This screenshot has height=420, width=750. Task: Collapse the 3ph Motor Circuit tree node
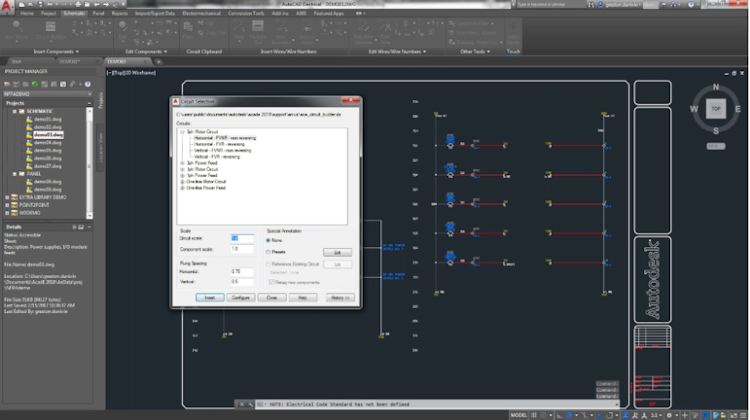[x=182, y=132]
